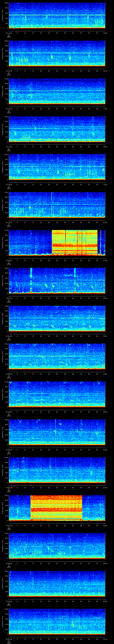The width and height of the screenshot is (114, 644).
Task: Click the spectrogram panel starting at 16:25:00
Action: point(57,432)
